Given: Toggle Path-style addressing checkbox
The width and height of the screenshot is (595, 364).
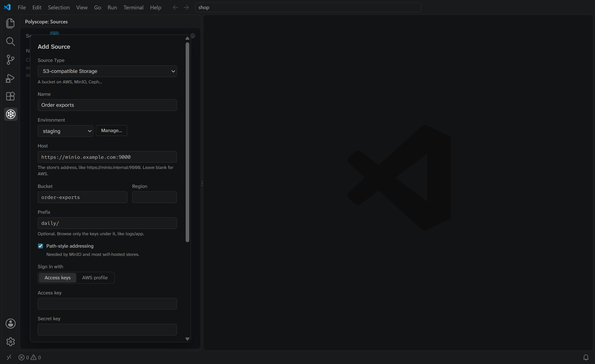Looking at the screenshot, I should [40, 246].
